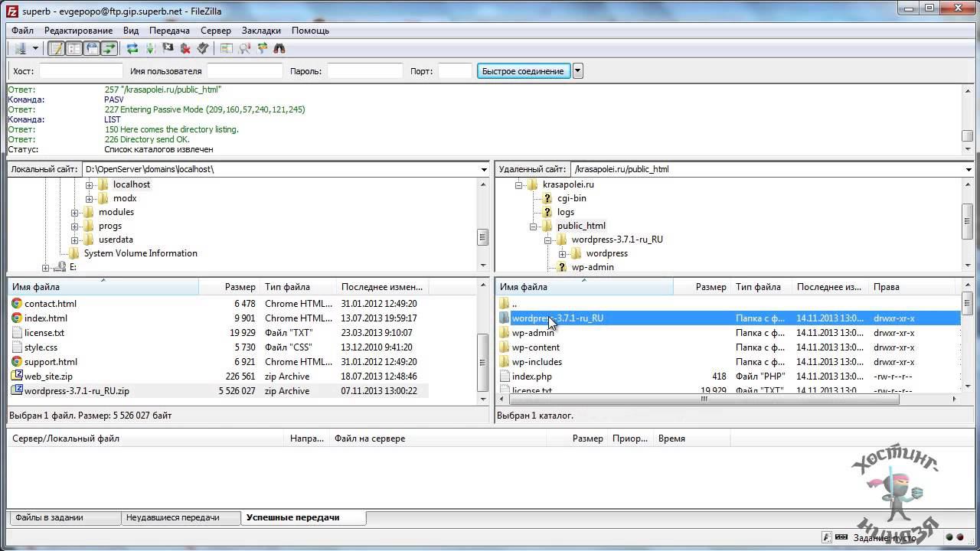This screenshot has width=980, height=551.
Task: Click the process queue green arrow icon
Action: (150, 48)
